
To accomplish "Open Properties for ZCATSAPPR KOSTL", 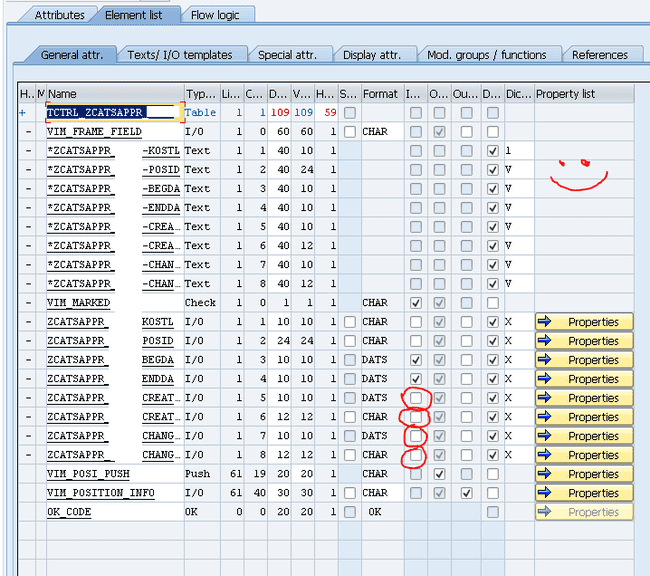I will [x=584, y=322].
